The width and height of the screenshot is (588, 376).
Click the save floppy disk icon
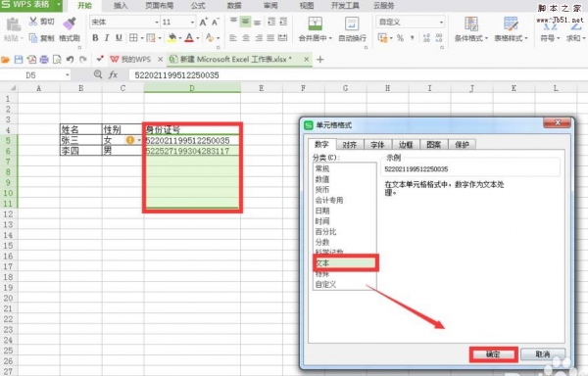click(x=18, y=59)
